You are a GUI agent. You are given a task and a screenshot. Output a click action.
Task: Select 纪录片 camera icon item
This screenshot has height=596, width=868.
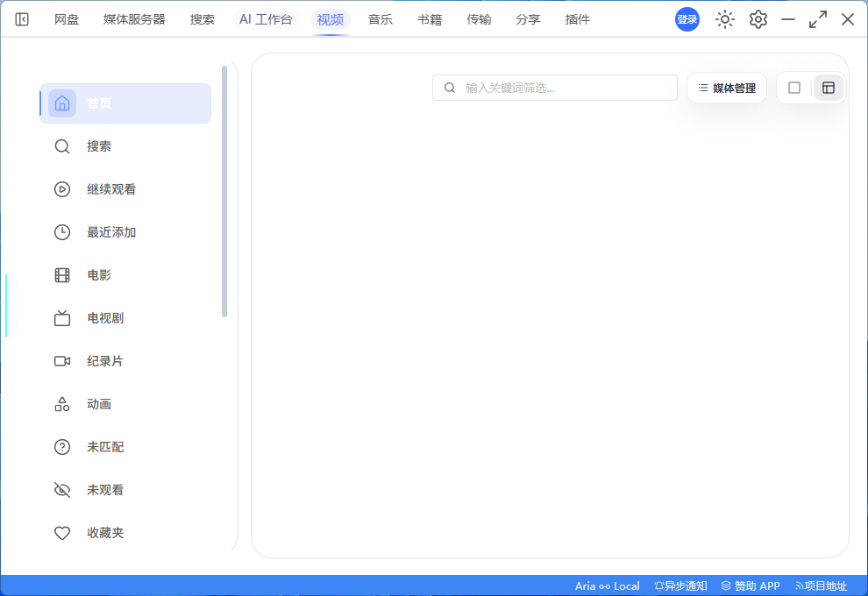pyautogui.click(x=125, y=361)
